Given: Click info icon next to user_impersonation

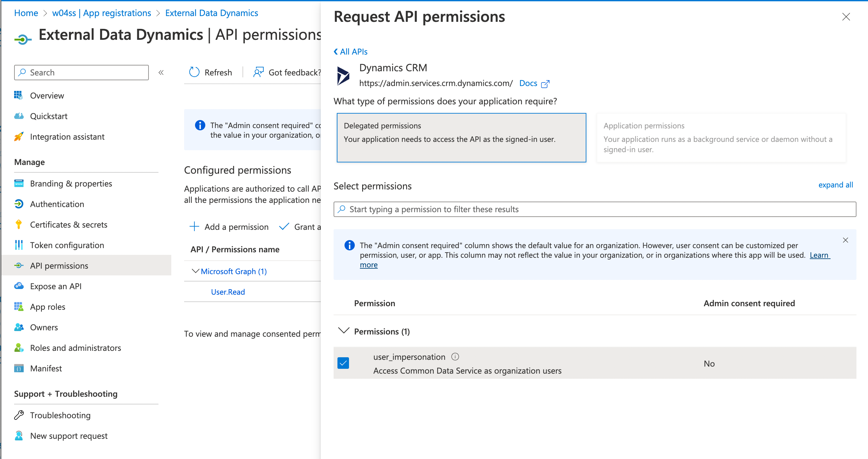Looking at the screenshot, I should click(x=455, y=357).
